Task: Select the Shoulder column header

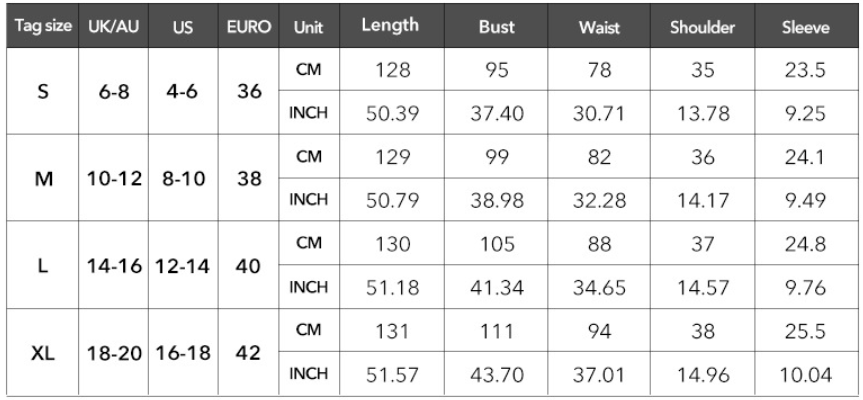Action: 702,27
